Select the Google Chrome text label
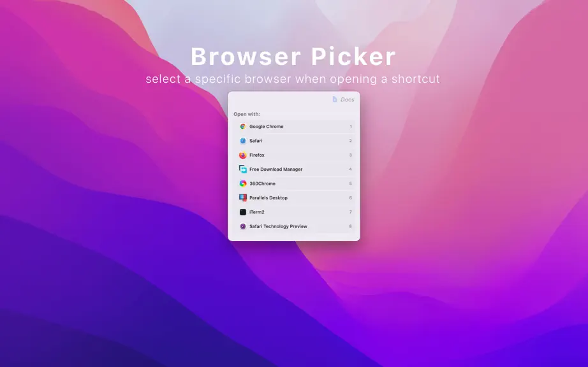Screen dimensions: 588x367 266,127
